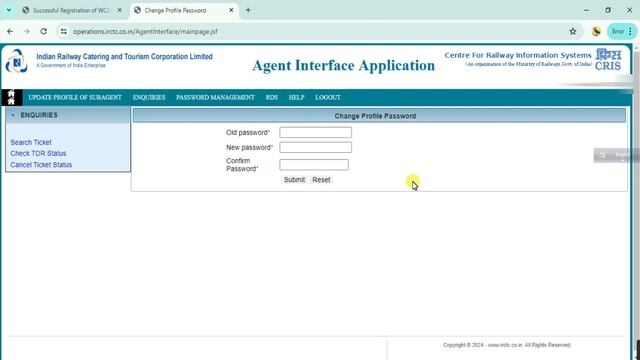Screen dimensions: 640x360
Task: Open Chrome three-dot menu
Action: [x=630, y=31]
